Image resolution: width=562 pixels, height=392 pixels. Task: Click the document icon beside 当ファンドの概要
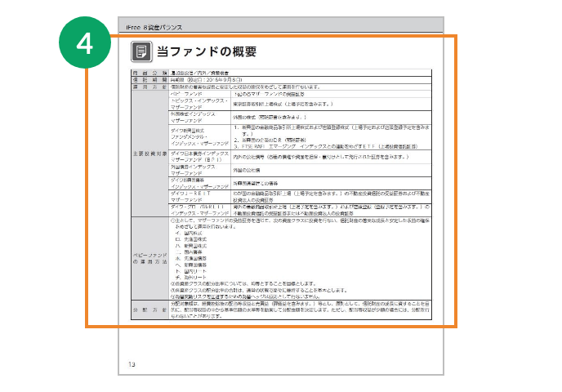click(x=142, y=52)
